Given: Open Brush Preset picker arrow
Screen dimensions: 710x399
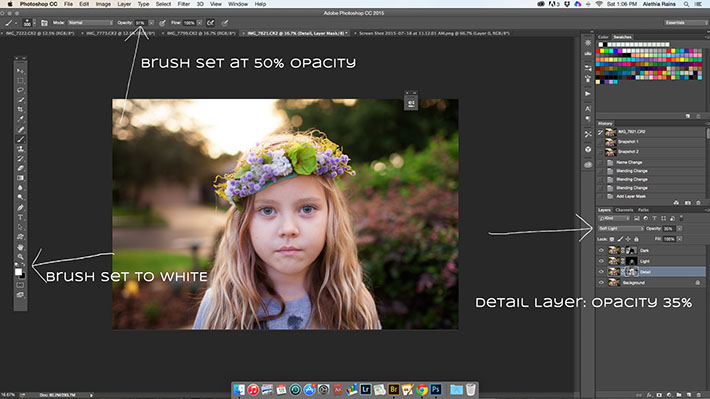Looking at the screenshot, I should pyautogui.click(x=34, y=23).
